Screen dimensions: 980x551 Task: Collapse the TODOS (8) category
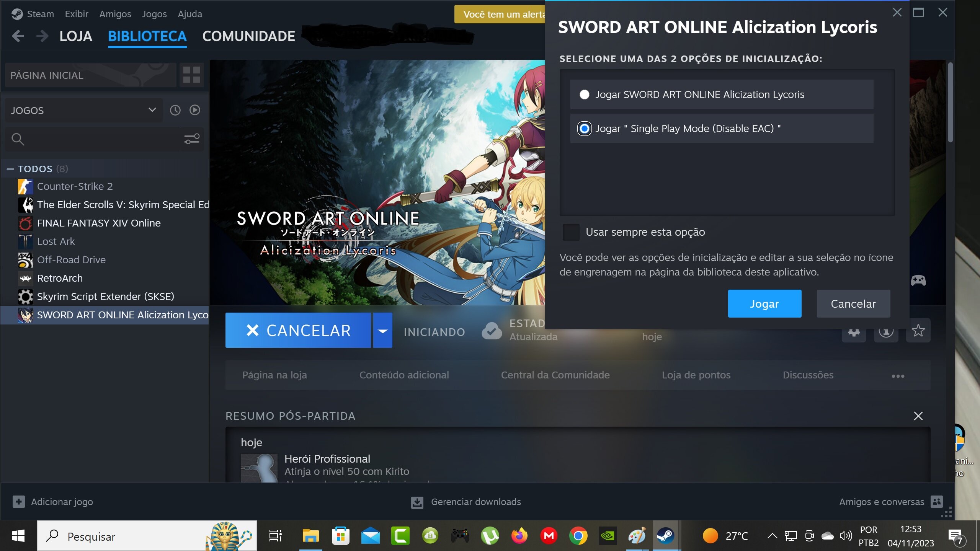(x=10, y=169)
